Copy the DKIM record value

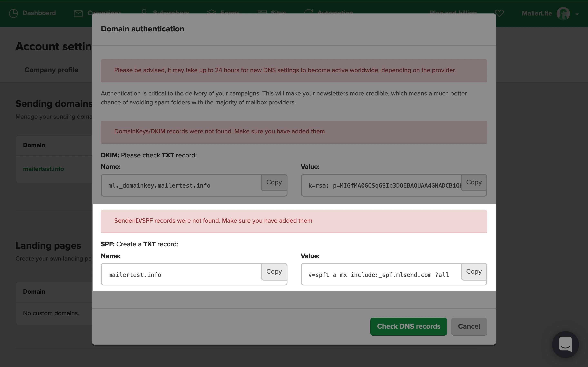[x=473, y=182]
